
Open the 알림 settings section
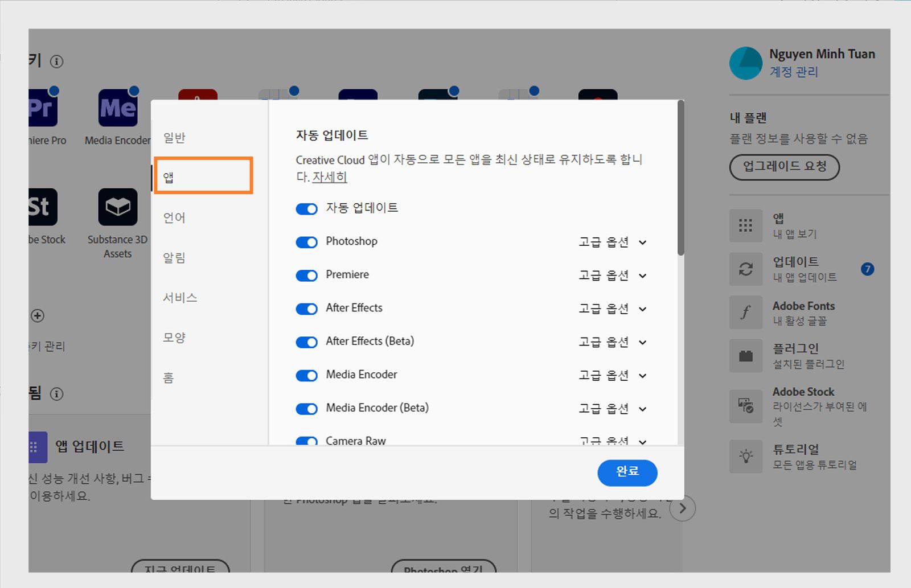[173, 257]
